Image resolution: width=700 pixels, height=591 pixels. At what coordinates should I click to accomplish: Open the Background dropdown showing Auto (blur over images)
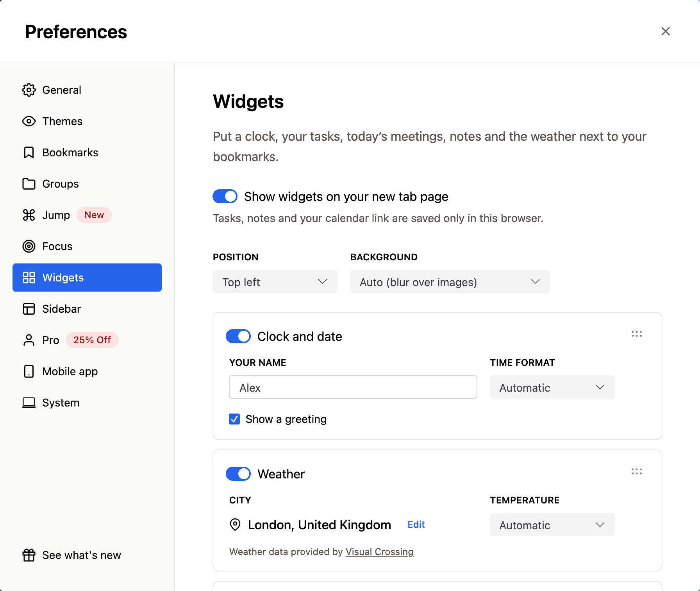pyautogui.click(x=450, y=281)
